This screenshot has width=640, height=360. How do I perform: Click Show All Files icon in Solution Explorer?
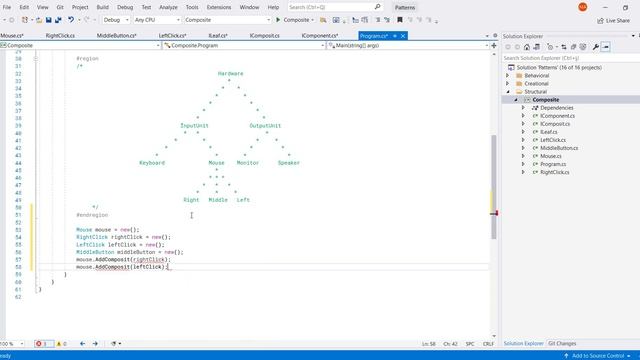coord(583,47)
